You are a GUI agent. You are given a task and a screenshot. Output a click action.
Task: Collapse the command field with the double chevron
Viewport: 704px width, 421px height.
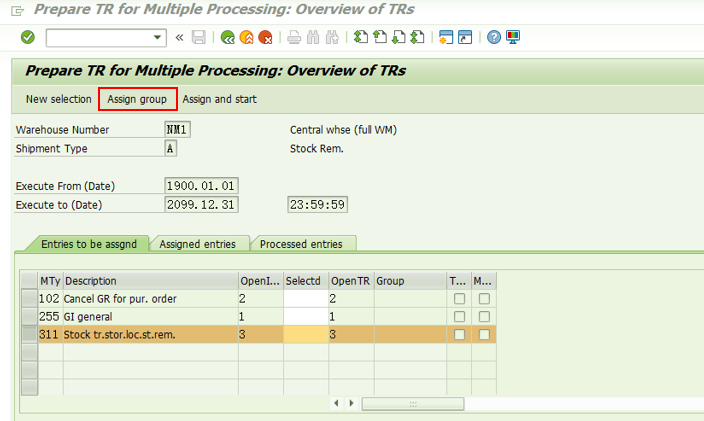[179, 37]
